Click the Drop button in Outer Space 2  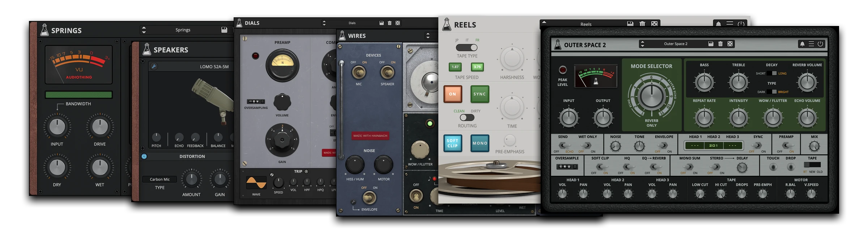[x=791, y=167]
